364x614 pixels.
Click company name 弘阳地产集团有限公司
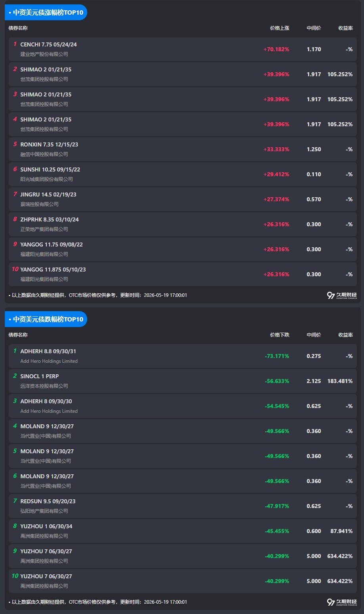point(44,511)
